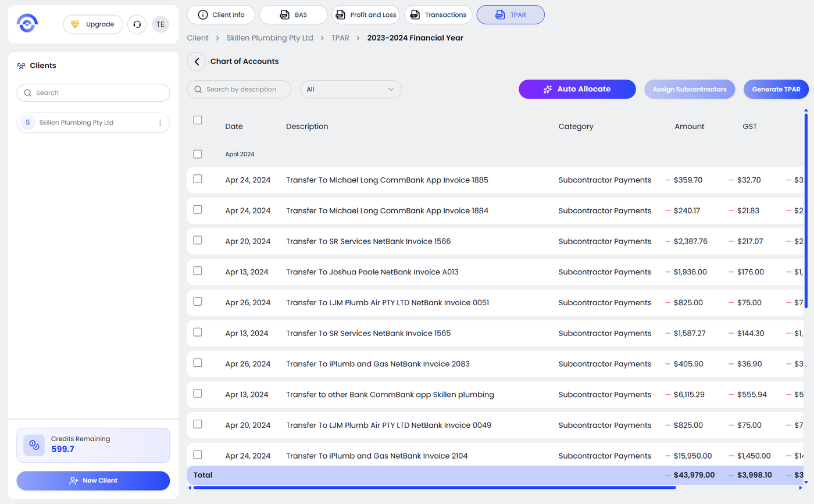Click the Generate TPAR button
The width and height of the screenshot is (814, 504).
coord(776,90)
